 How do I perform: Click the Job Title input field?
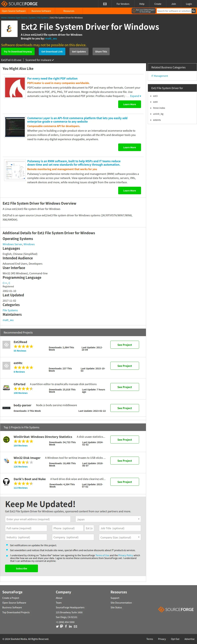point(120,528)
